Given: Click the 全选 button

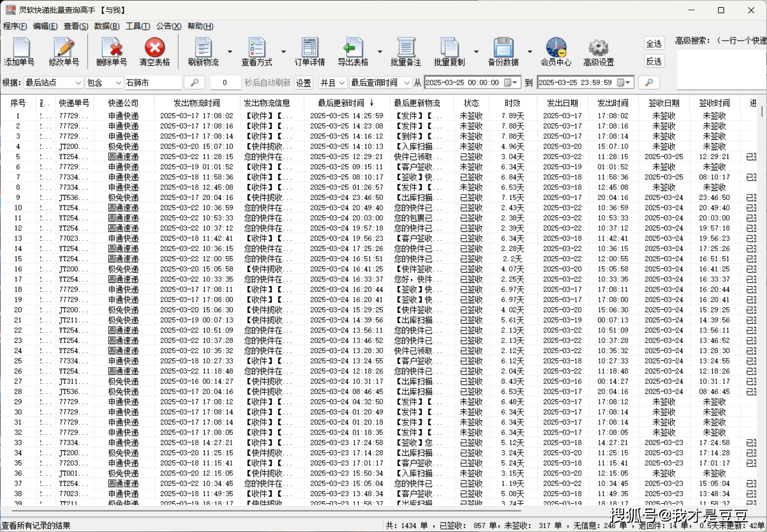Looking at the screenshot, I should click(x=654, y=43).
